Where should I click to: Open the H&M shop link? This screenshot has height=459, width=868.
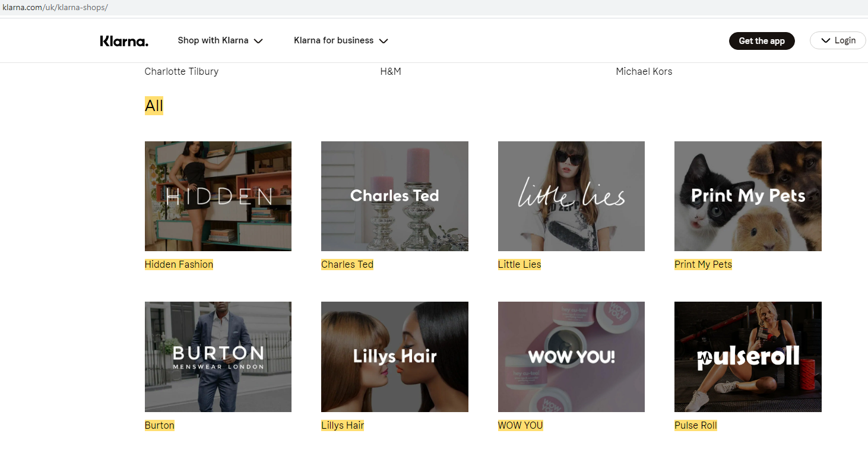[391, 71]
